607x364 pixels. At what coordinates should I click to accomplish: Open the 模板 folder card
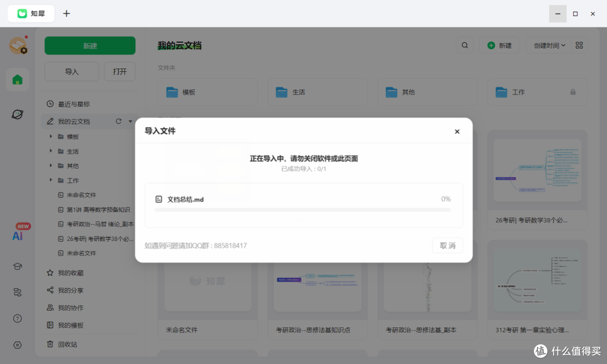[207, 92]
